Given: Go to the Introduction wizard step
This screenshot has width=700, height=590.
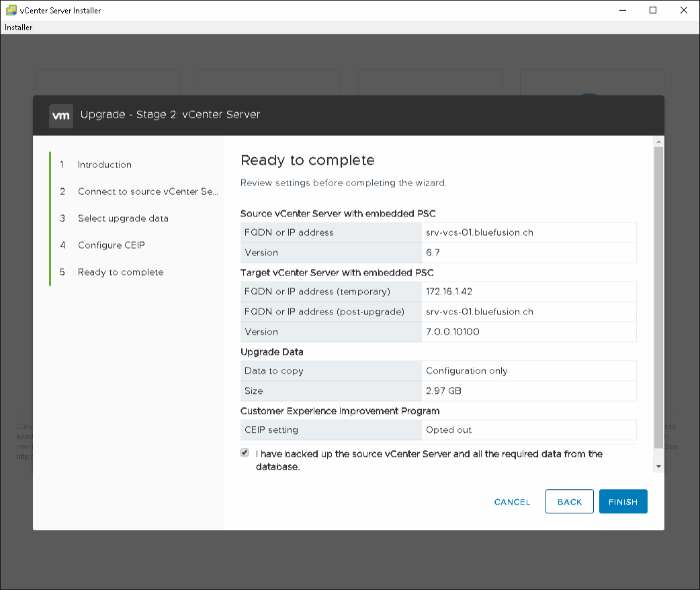Looking at the screenshot, I should click(x=104, y=165).
